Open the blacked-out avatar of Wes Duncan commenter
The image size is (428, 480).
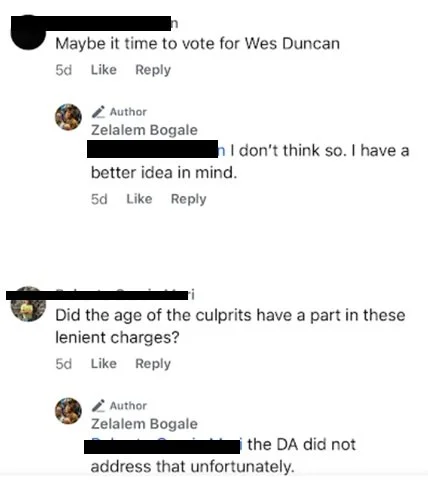point(28,32)
